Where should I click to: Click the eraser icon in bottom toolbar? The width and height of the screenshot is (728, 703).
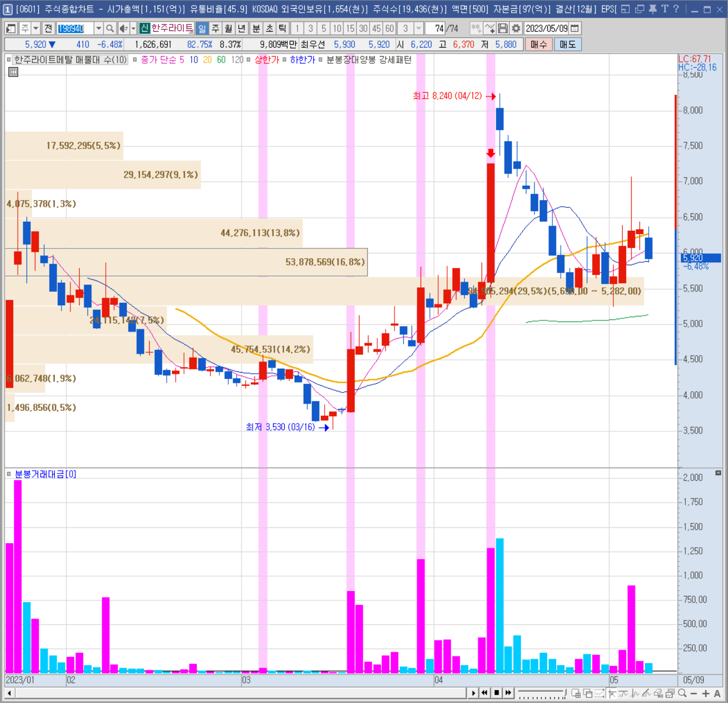[x=658, y=693]
